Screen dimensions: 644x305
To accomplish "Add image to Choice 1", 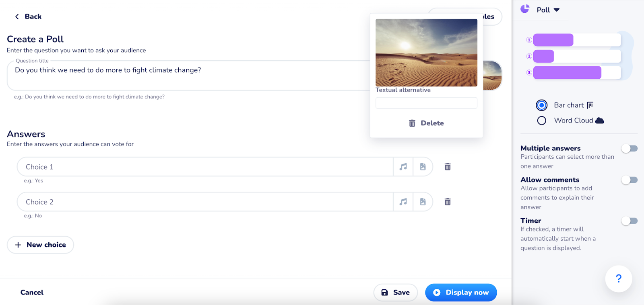I will (423, 167).
